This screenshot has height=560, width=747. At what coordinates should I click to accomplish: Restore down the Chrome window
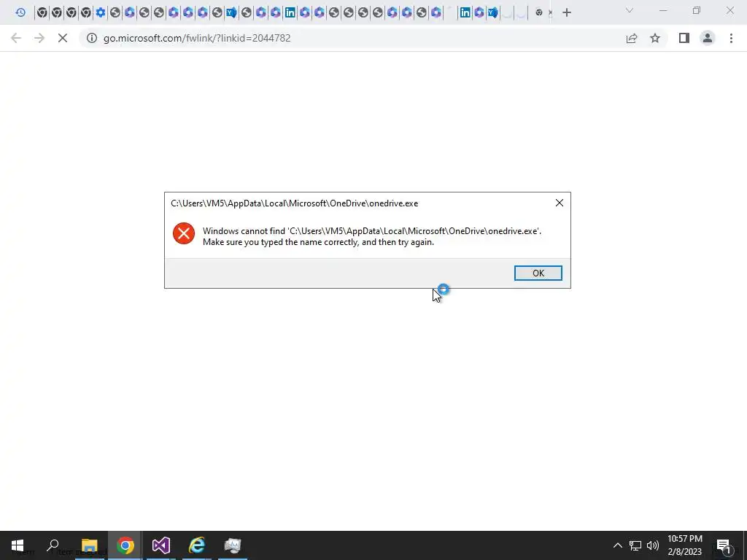coord(697,10)
